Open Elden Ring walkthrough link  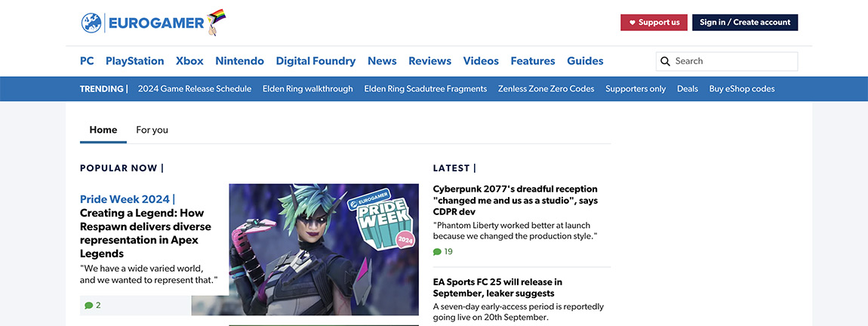click(x=308, y=88)
